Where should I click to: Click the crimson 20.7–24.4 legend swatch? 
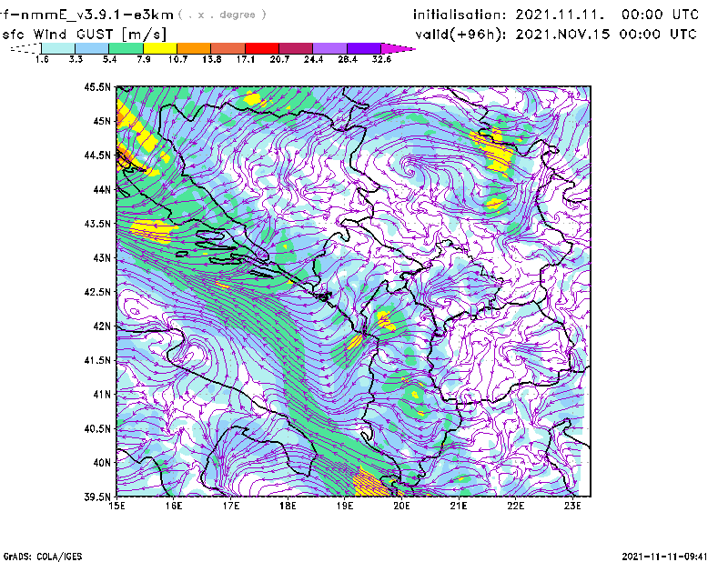[296, 48]
